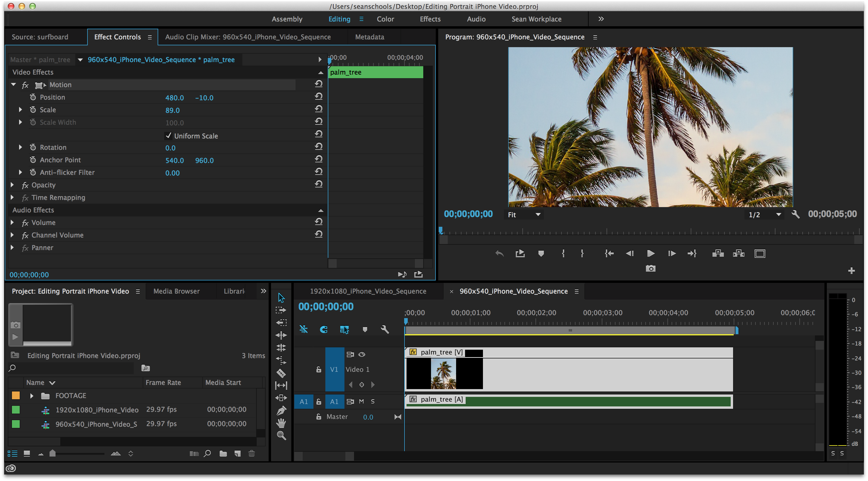Open the Color workspace
This screenshot has width=868, height=481.
click(x=385, y=19)
